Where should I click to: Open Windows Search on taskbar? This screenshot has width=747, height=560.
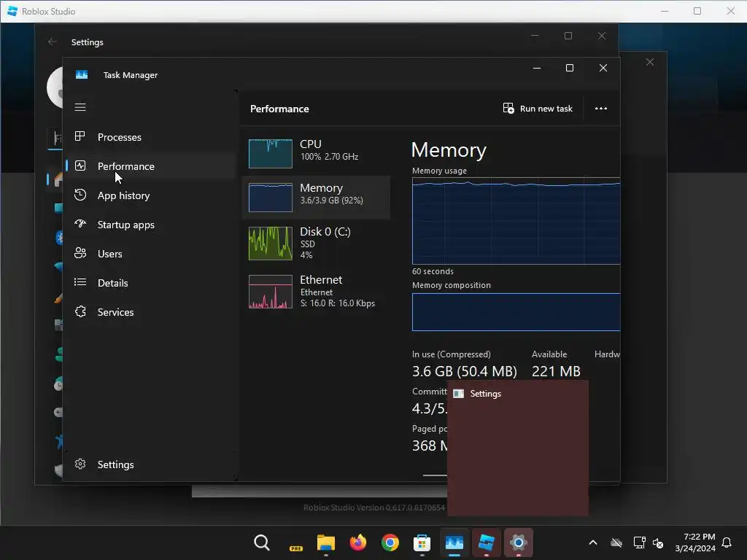click(262, 542)
